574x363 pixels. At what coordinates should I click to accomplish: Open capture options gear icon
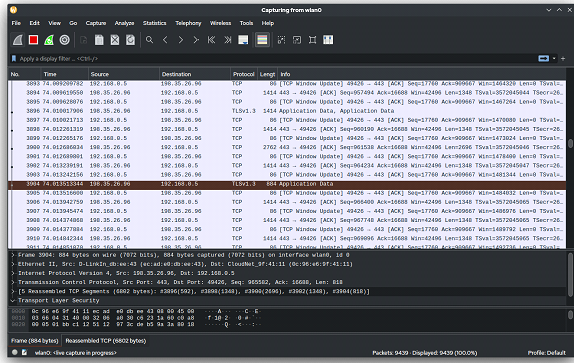coord(65,40)
